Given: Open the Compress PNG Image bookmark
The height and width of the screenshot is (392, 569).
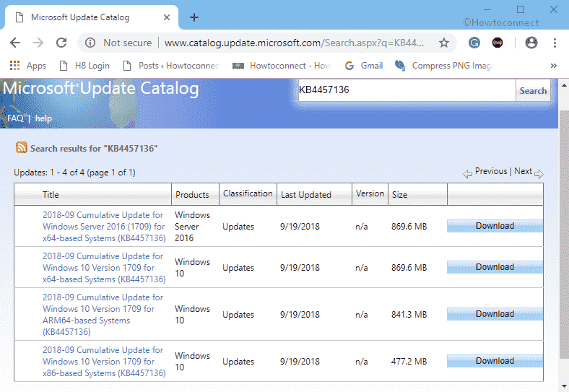Looking at the screenshot, I should [x=444, y=66].
